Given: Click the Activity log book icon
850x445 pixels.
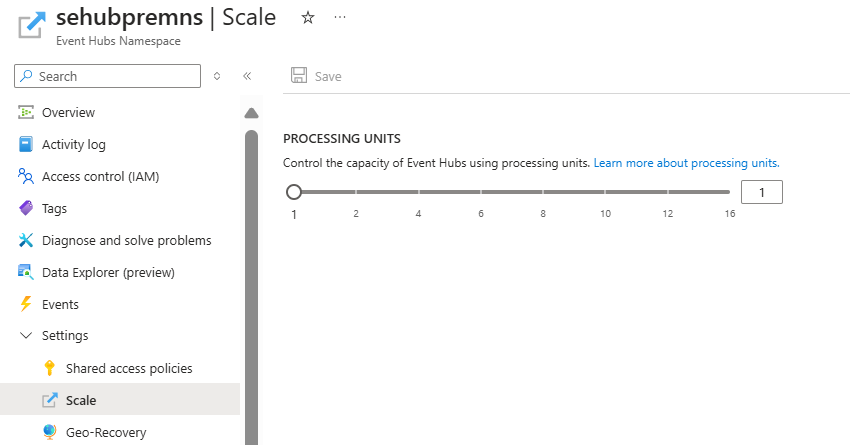Looking at the screenshot, I should pos(26,145).
